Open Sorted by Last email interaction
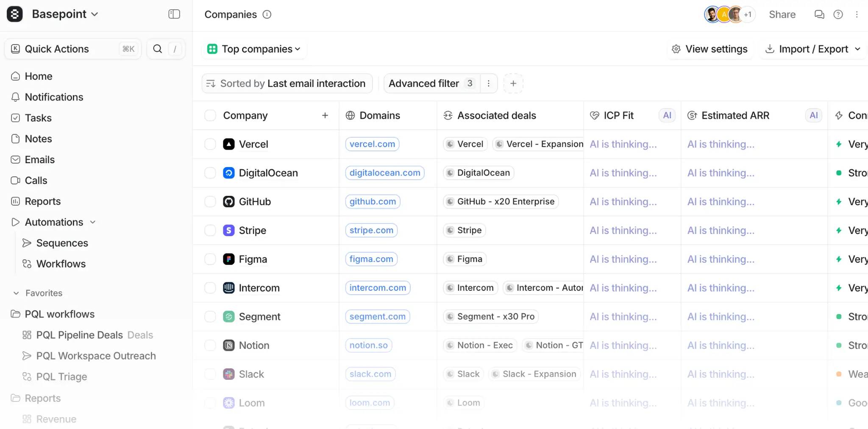Image resolution: width=868 pixels, height=429 pixels. [287, 84]
